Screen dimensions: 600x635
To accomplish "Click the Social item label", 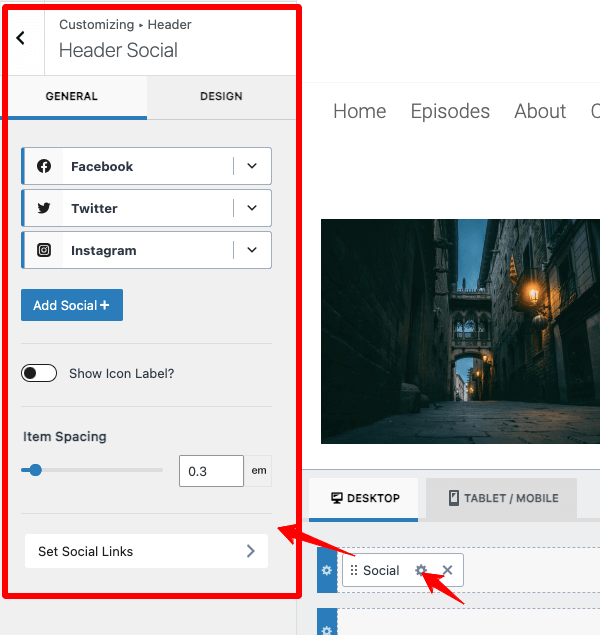I will pyautogui.click(x=381, y=570).
